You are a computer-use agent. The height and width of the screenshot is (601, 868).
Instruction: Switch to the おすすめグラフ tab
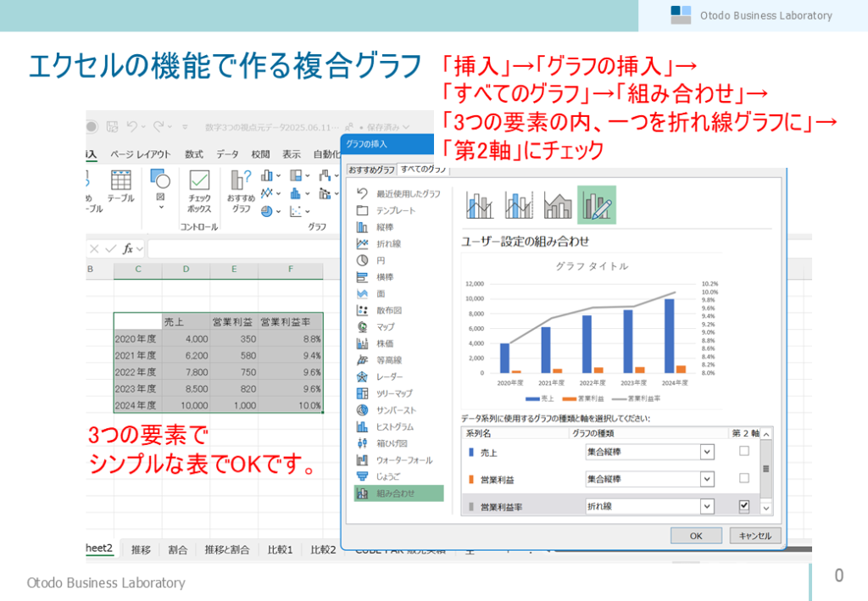pyautogui.click(x=371, y=170)
